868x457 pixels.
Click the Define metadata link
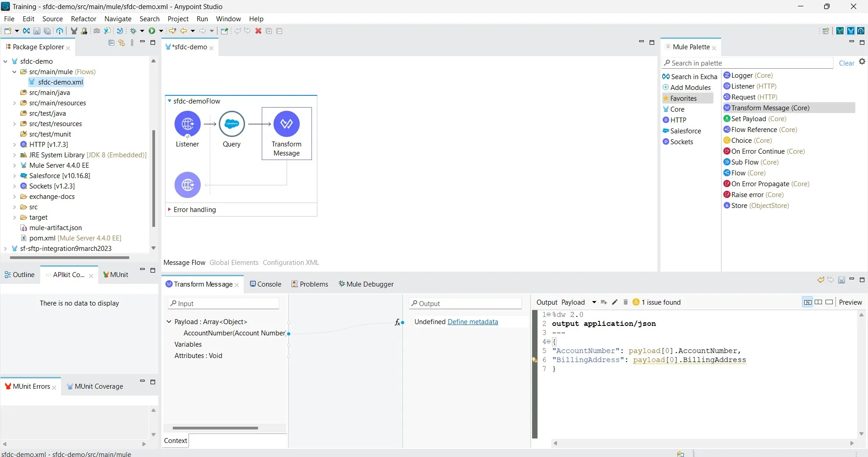click(473, 322)
